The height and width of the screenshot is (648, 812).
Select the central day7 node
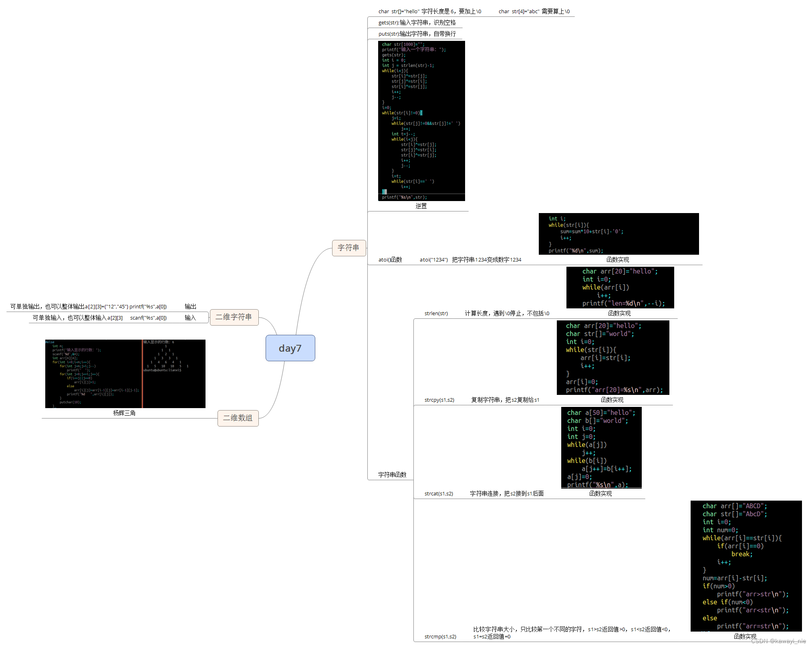point(290,348)
